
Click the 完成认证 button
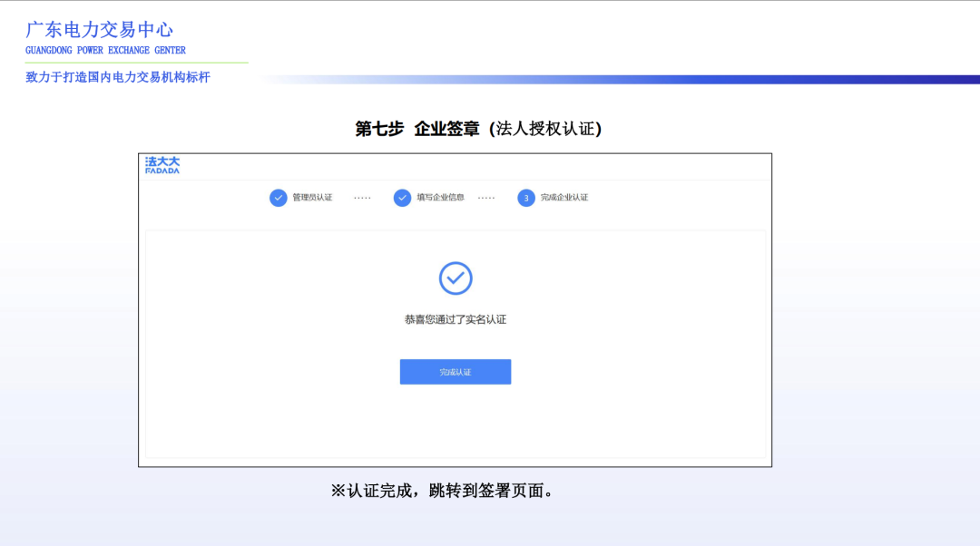click(x=456, y=372)
